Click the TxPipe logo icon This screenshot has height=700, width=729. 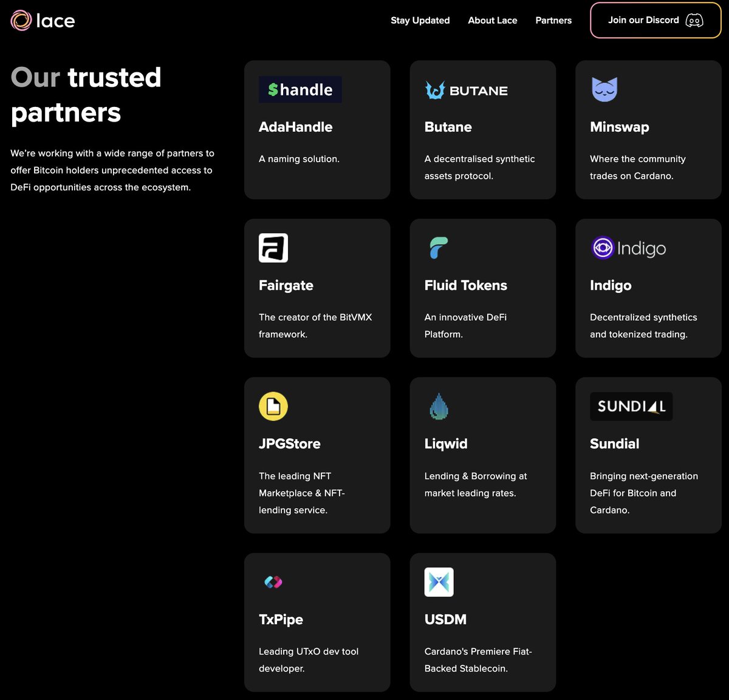pyautogui.click(x=273, y=582)
